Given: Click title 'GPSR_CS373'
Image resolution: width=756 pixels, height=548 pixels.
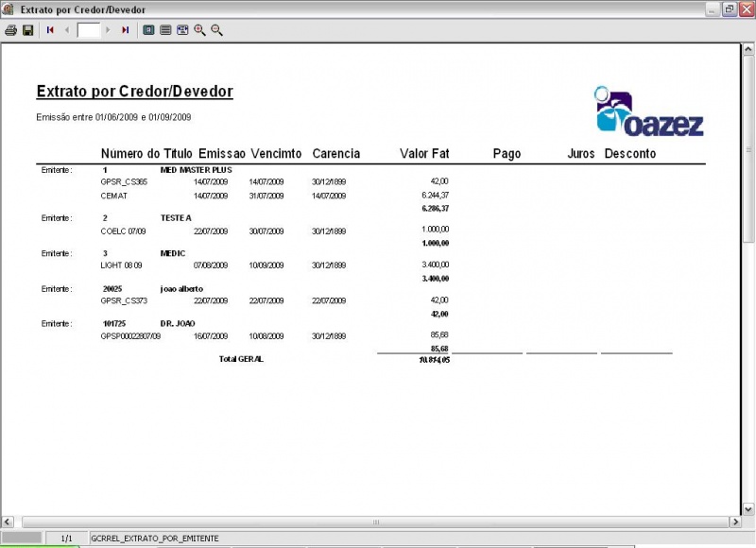Looking at the screenshot, I should pyautogui.click(x=124, y=300).
